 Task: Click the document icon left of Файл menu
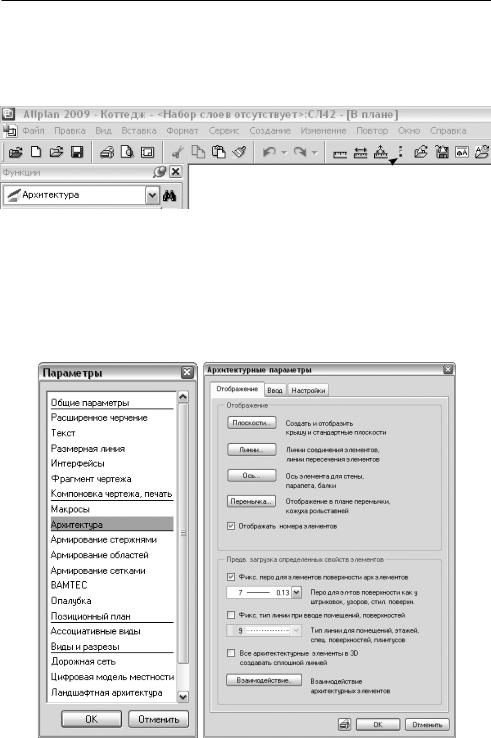(9, 130)
